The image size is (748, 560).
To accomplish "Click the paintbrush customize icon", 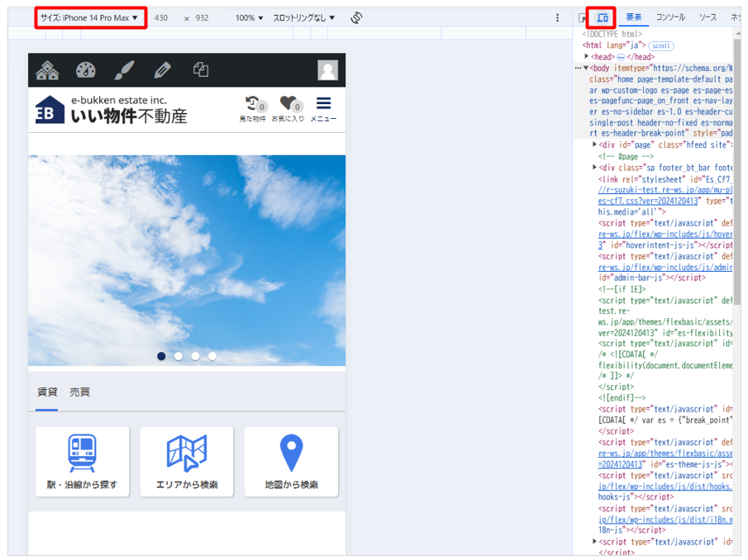I will click(x=123, y=70).
